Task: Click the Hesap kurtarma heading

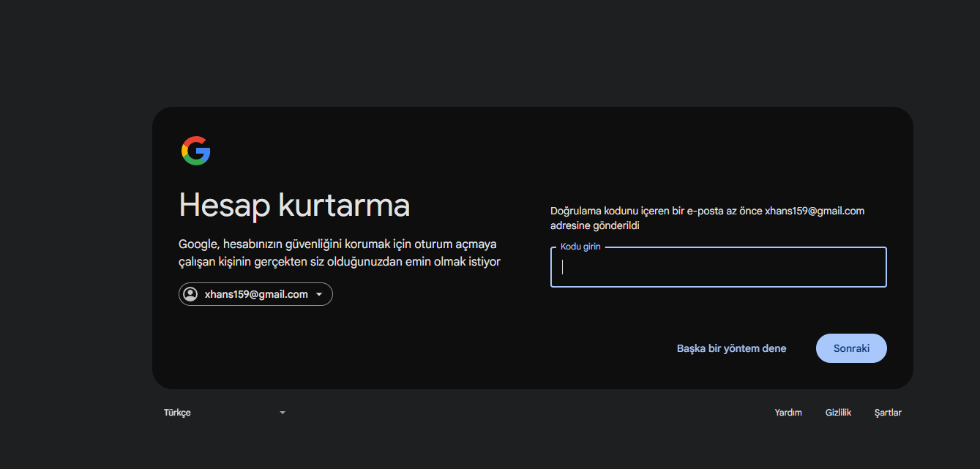Action: [x=294, y=205]
